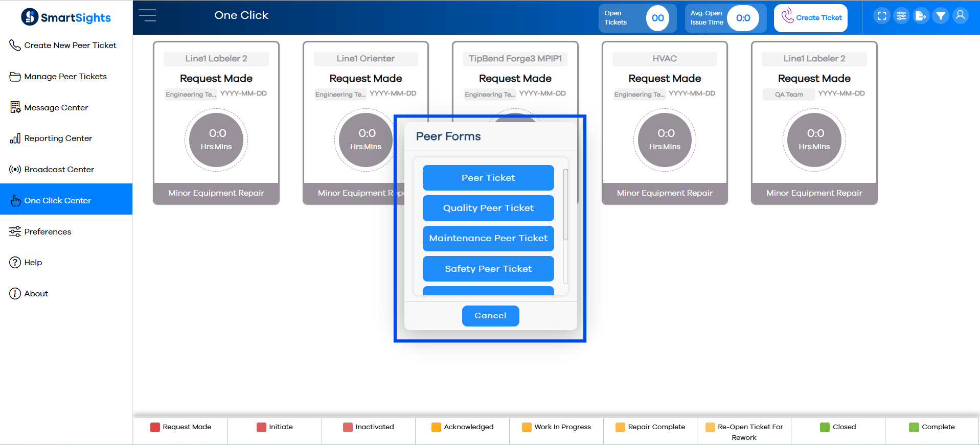Image resolution: width=980 pixels, height=445 pixels.
Task: Click the fullscreen icon in the header
Action: click(x=882, y=16)
